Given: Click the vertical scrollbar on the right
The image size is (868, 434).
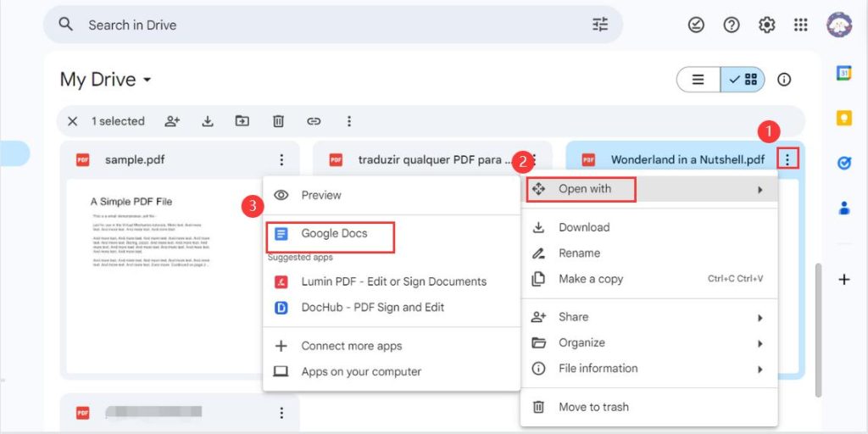Looking at the screenshot, I should (x=818, y=330).
